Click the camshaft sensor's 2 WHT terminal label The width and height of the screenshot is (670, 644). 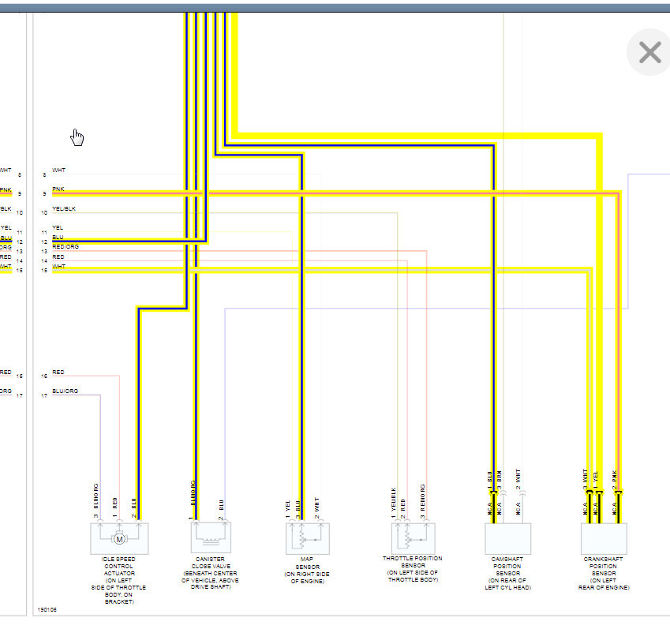click(x=518, y=479)
